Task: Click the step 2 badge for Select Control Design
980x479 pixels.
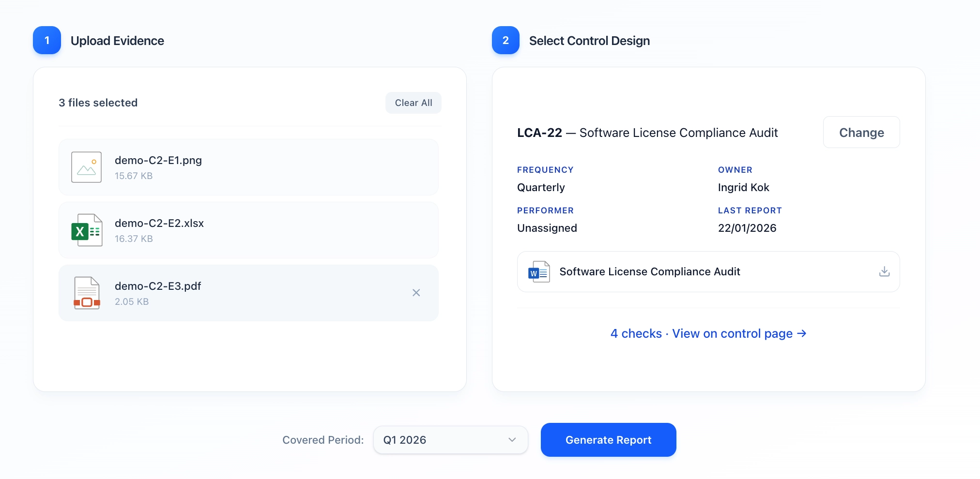Action: pyautogui.click(x=505, y=41)
